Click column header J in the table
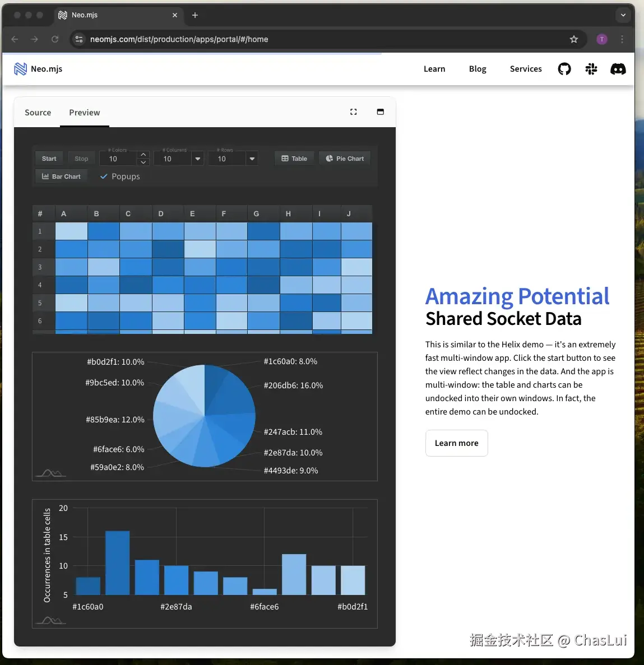The width and height of the screenshot is (644, 665). click(x=356, y=214)
